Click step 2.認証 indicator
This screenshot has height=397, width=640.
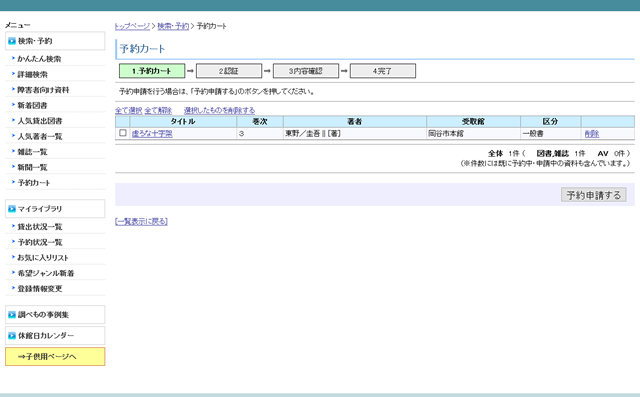tap(229, 71)
